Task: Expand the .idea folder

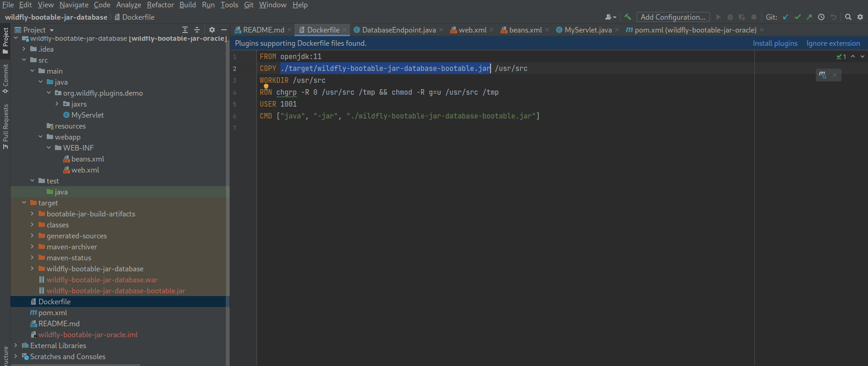Action: 24,49
